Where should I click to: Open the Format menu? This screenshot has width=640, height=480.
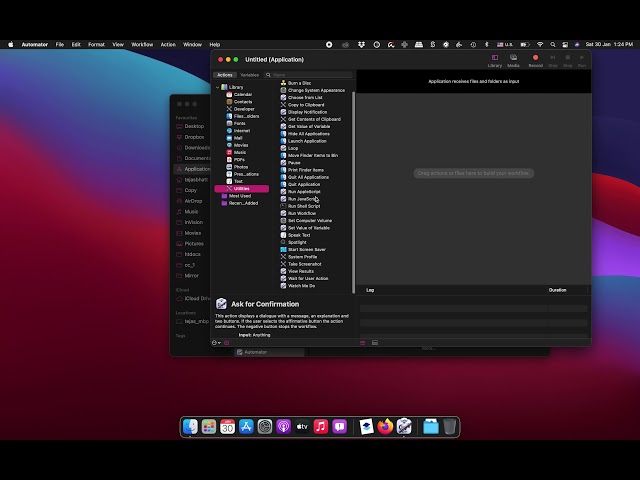96,44
